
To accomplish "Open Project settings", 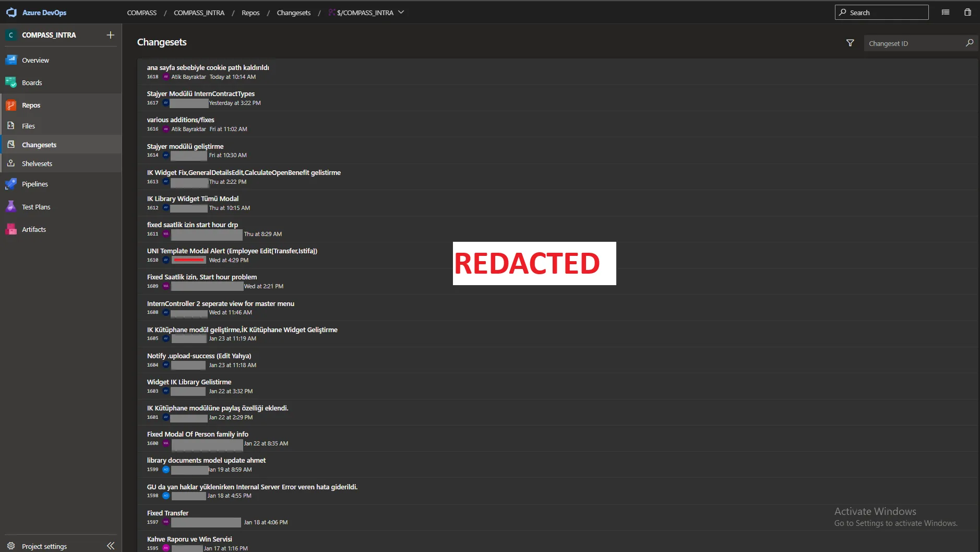I will pyautogui.click(x=44, y=546).
